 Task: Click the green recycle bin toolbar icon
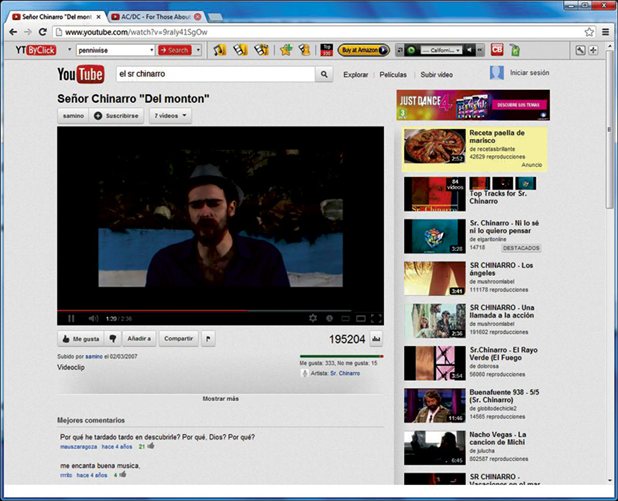click(x=515, y=50)
